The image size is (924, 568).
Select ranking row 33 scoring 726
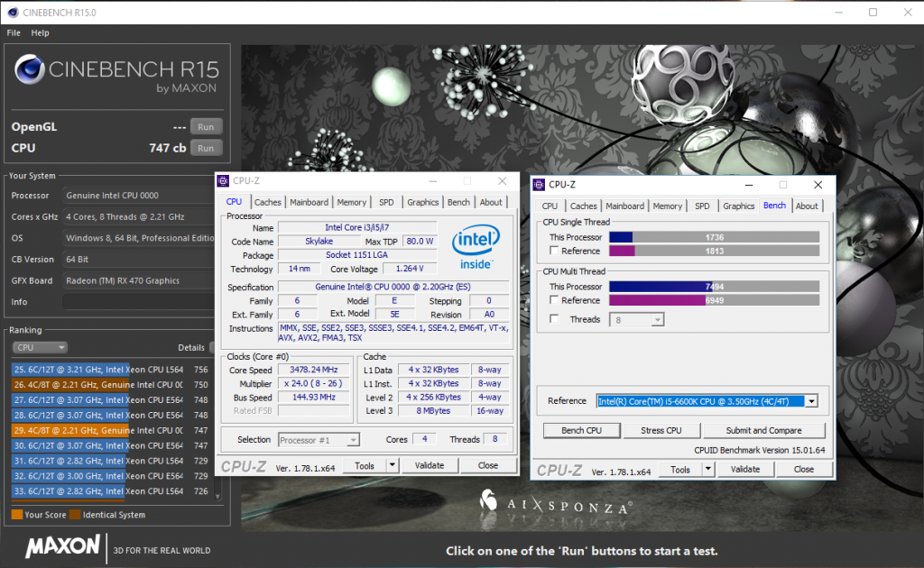point(111,490)
